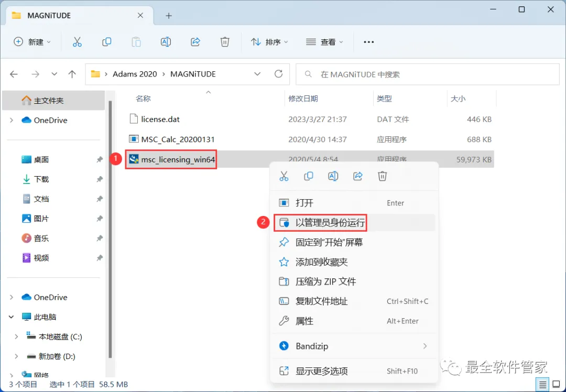Click the toolbar Share icon

(x=195, y=42)
